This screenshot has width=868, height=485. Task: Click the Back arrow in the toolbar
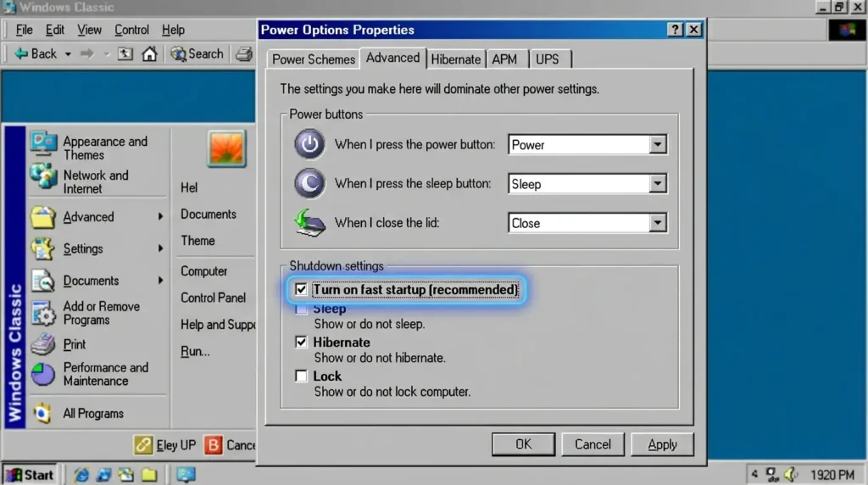point(21,53)
